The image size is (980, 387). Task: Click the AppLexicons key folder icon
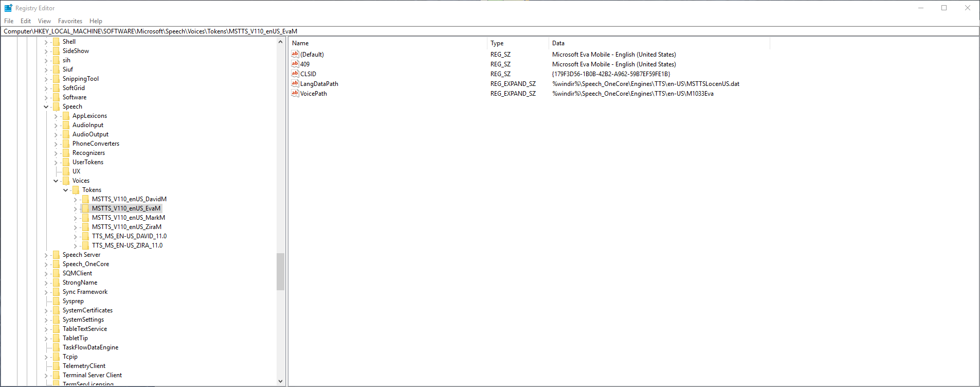coord(66,116)
